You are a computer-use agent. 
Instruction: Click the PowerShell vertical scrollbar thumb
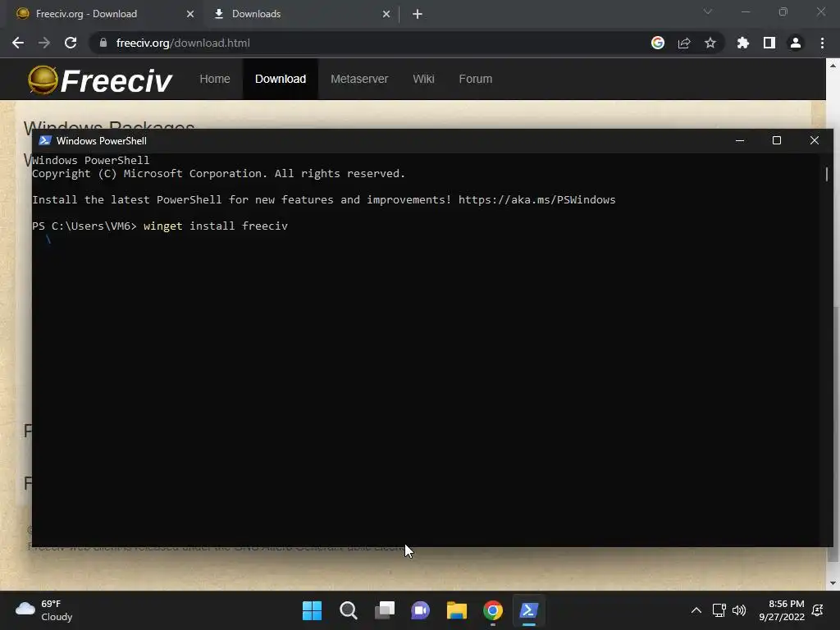[x=827, y=174]
